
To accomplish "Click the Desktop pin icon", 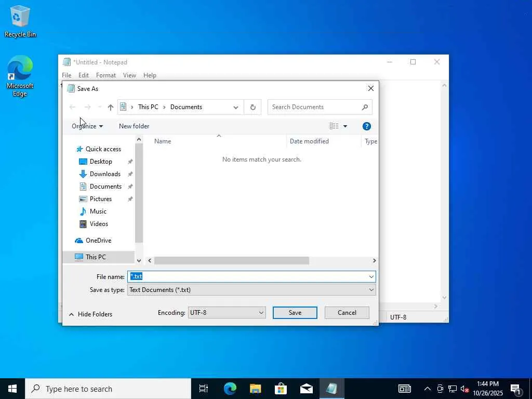I will tap(130, 162).
